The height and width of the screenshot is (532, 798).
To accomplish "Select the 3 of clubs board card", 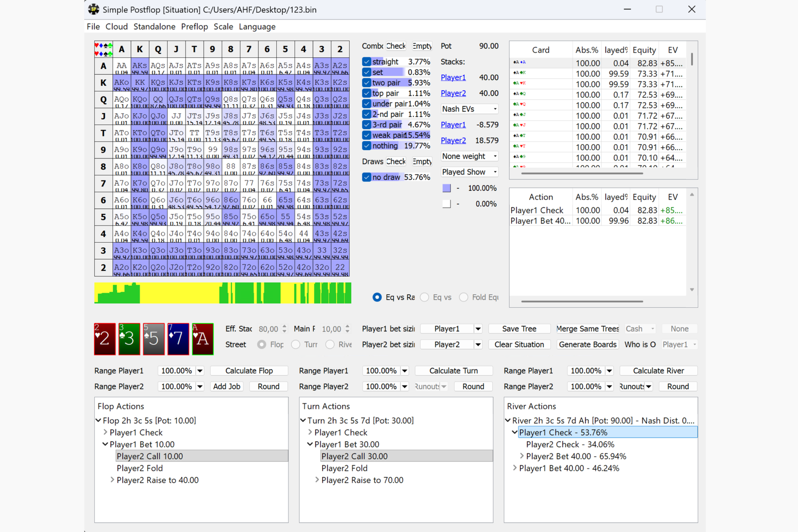I will [129, 339].
